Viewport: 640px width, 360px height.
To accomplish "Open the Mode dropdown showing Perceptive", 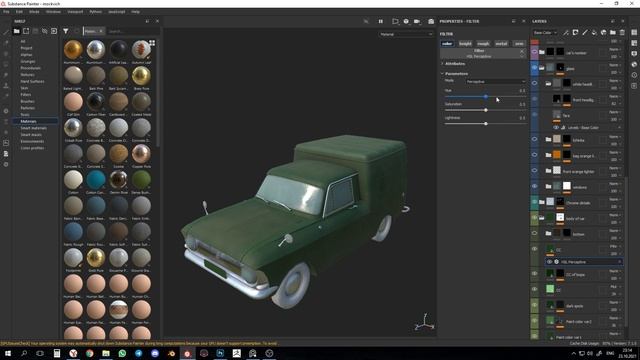I will point(496,82).
